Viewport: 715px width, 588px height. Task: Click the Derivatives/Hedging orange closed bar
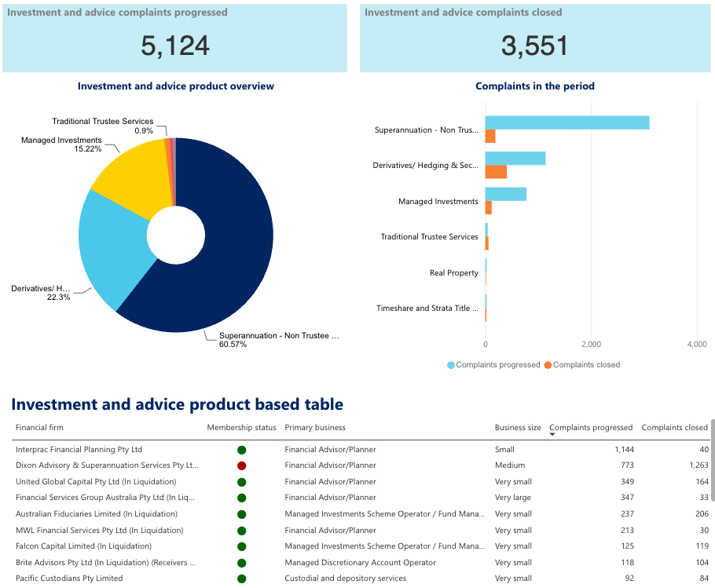pyautogui.click(x=496, y=172)
